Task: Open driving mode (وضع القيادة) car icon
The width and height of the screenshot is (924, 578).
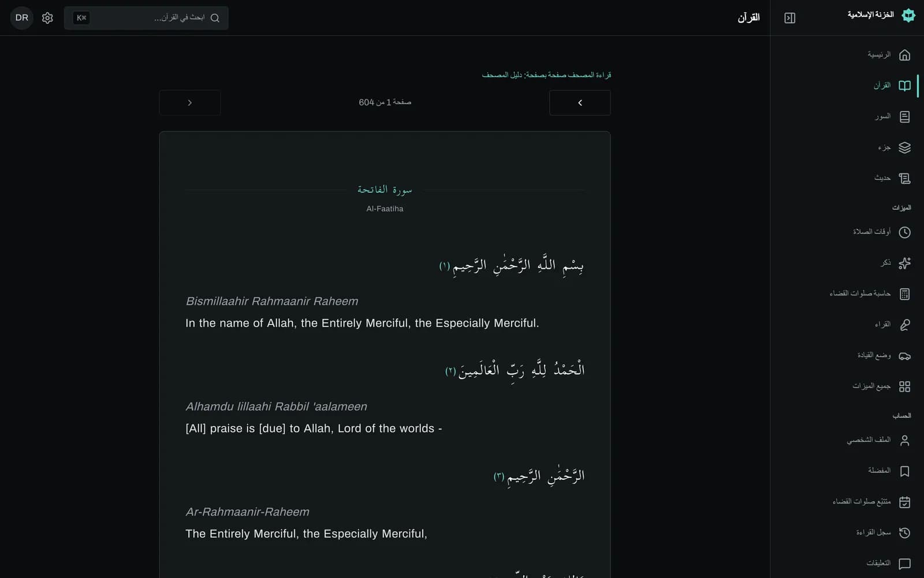Action: (x=904, y=355)
